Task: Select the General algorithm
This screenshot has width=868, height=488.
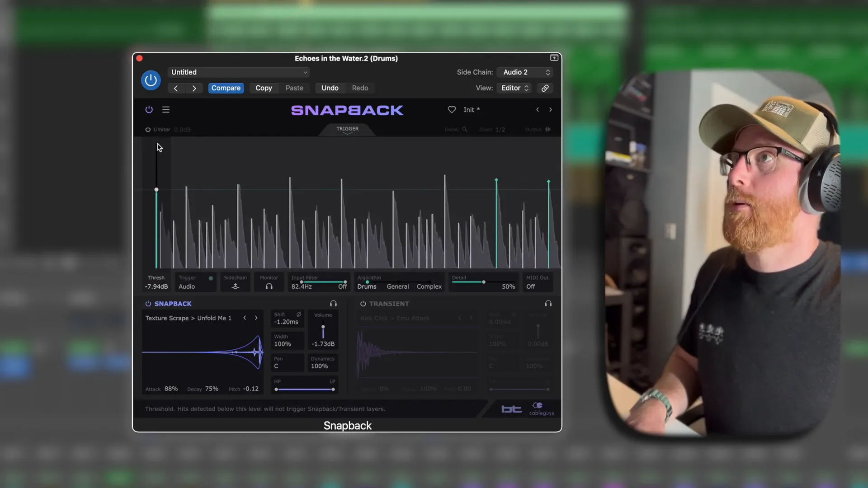Action: [398, 287]
